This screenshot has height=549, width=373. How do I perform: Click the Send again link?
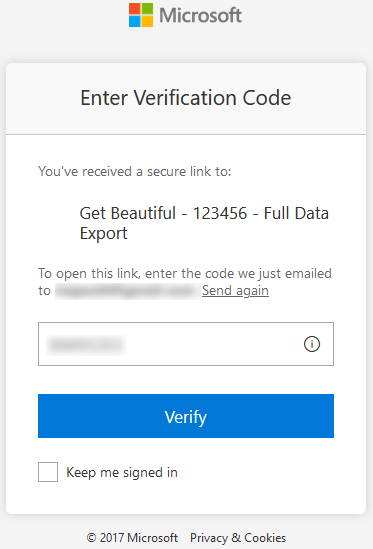pyautogui.click(x=235, y=291)
